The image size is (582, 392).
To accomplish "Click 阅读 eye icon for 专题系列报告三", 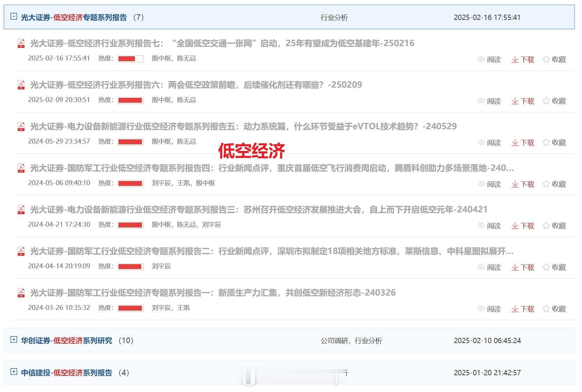I will 481,226.
